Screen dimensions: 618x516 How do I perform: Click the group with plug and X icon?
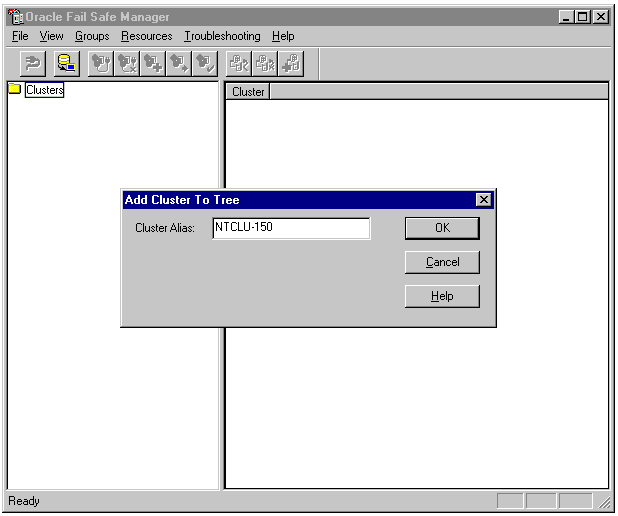(127, 63)
